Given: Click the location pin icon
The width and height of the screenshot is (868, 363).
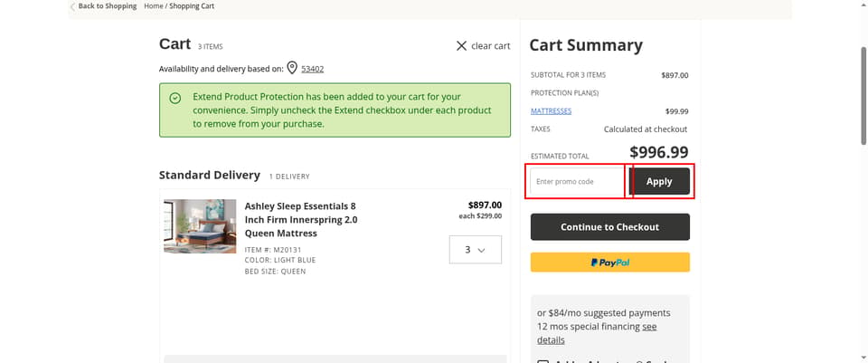Looking at the screenshot, I should (x=292, y=68).
